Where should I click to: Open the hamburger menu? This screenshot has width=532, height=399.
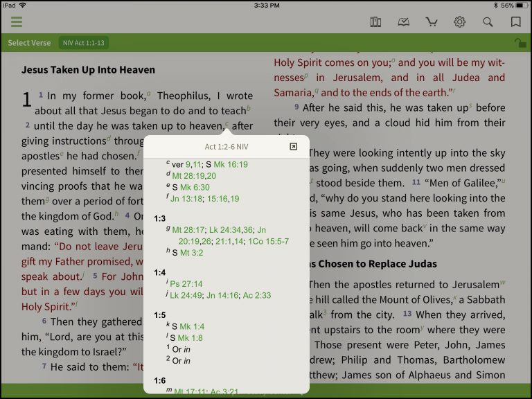(17, 22)
